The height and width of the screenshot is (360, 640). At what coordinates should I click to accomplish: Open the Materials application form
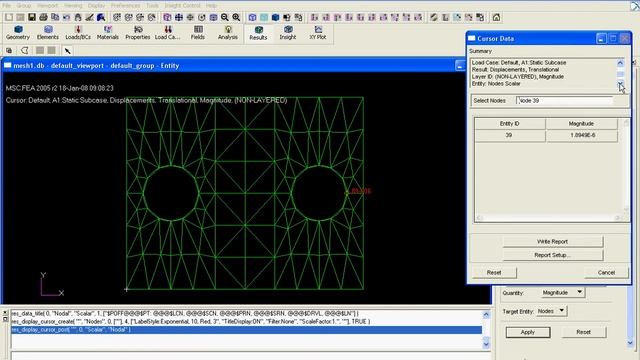click(108, 33)
